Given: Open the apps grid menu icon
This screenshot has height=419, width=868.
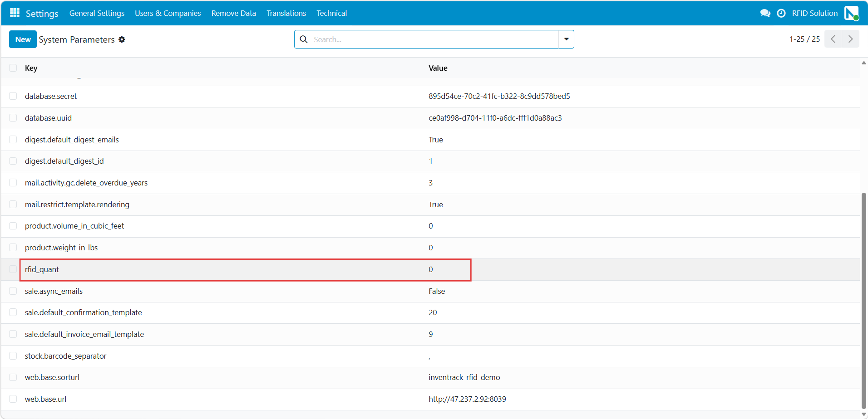Looking at the screenshot, I should 15,13.
